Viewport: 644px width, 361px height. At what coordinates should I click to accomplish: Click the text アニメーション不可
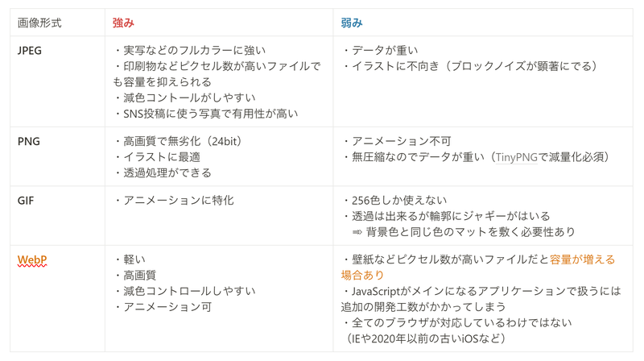point(400,141)
